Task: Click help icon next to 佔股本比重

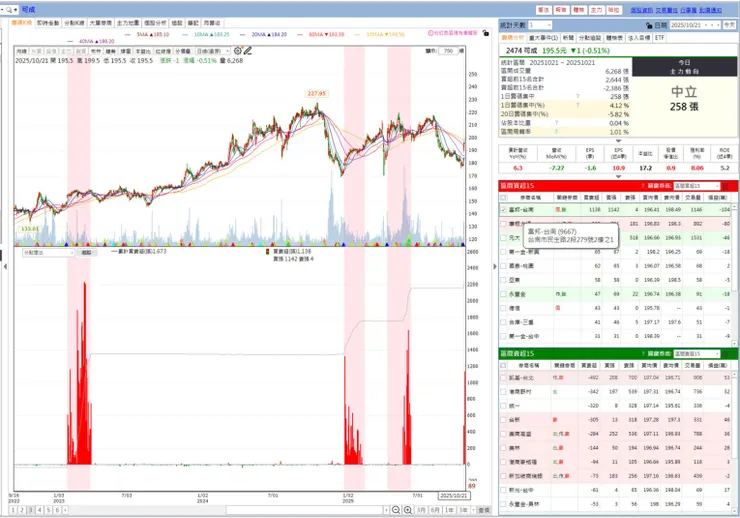Action: pos(556,123)
